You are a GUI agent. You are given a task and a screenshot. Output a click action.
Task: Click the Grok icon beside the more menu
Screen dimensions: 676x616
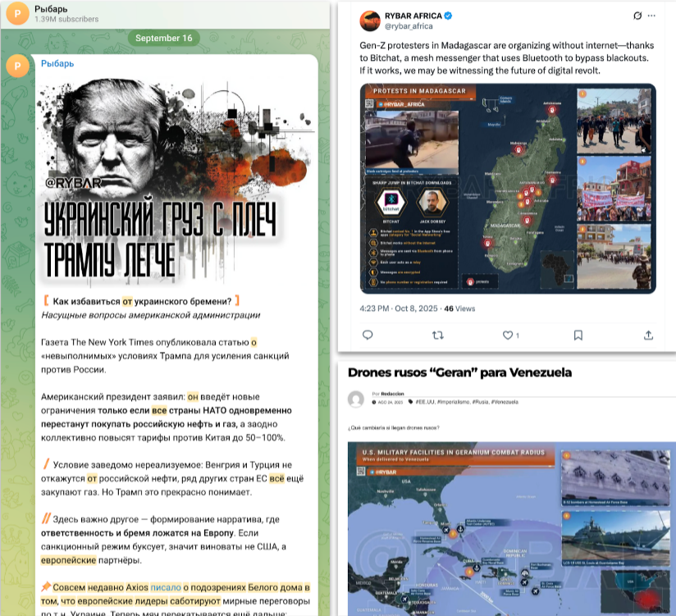[637, 16]
